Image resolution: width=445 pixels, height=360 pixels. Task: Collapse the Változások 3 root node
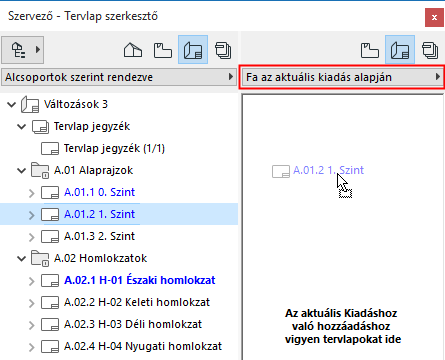[x=11, y=105]
